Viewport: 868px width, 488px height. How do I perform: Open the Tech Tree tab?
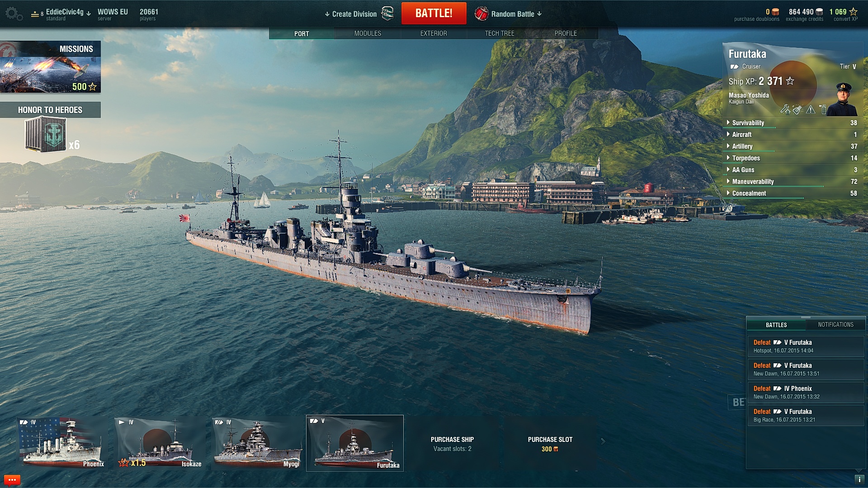click(500, 33)
